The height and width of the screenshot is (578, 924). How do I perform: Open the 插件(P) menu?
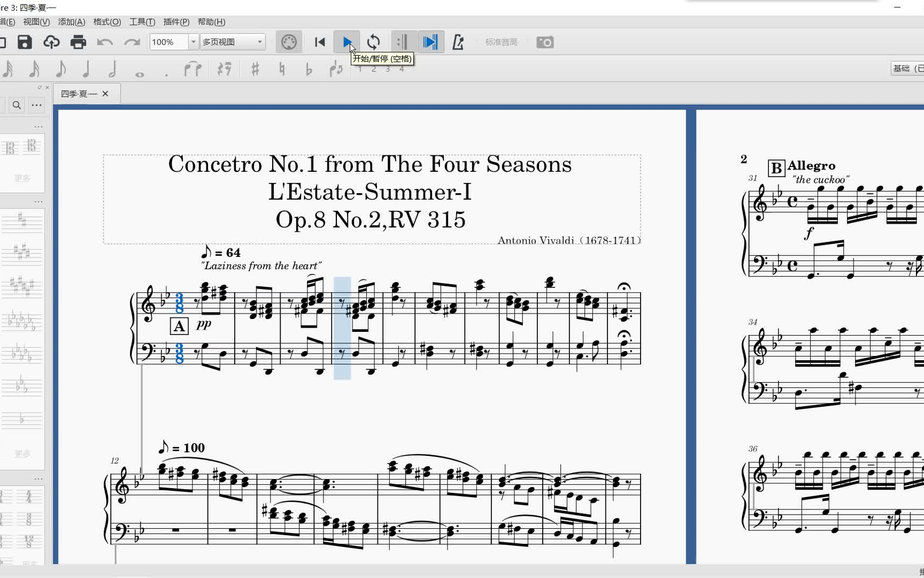coord(176,22)
